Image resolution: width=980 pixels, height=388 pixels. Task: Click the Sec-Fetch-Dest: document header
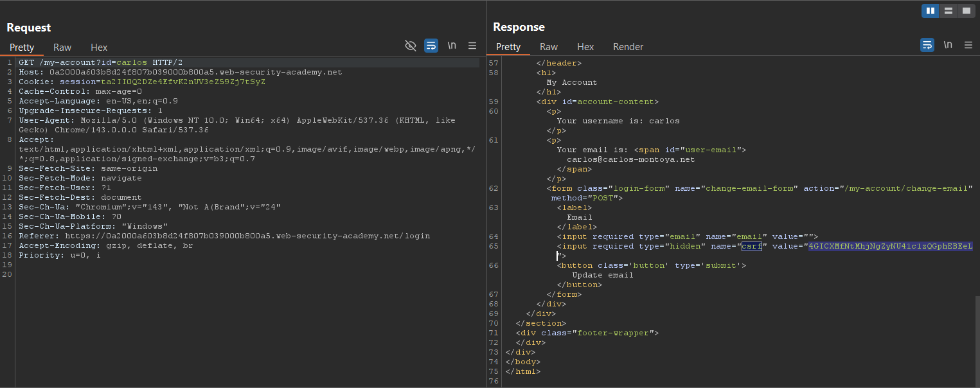coord(80,198)
